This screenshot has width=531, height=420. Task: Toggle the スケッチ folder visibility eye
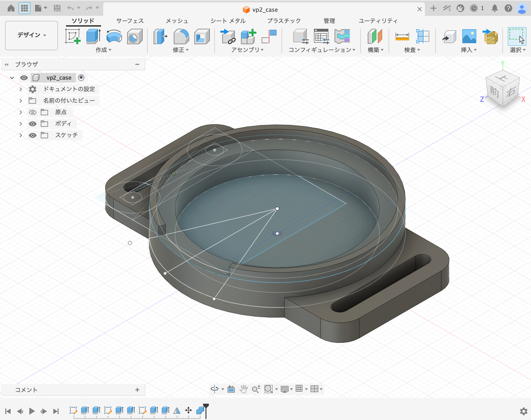32,135
